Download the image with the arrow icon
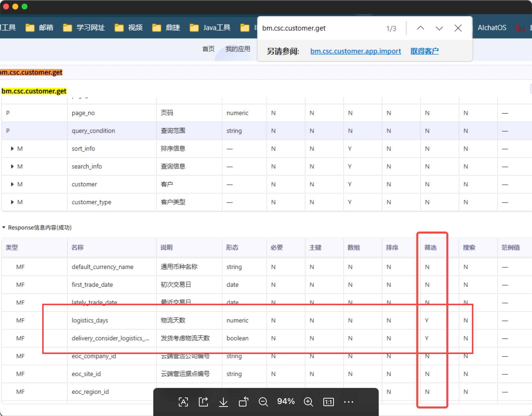Viewport: 532px width, 416px height. 223,402
